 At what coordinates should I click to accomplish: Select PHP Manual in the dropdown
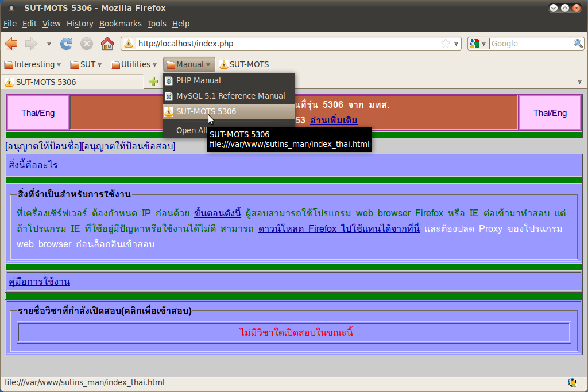[x=229, y=80]
